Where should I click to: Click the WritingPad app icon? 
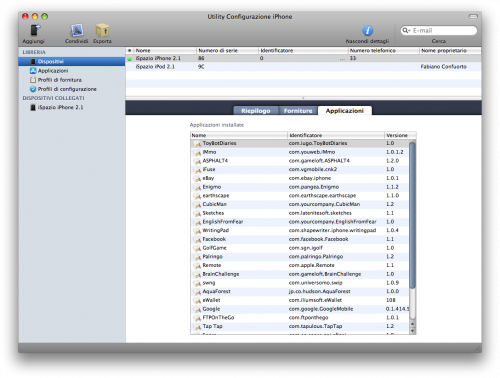click(197, 231)
